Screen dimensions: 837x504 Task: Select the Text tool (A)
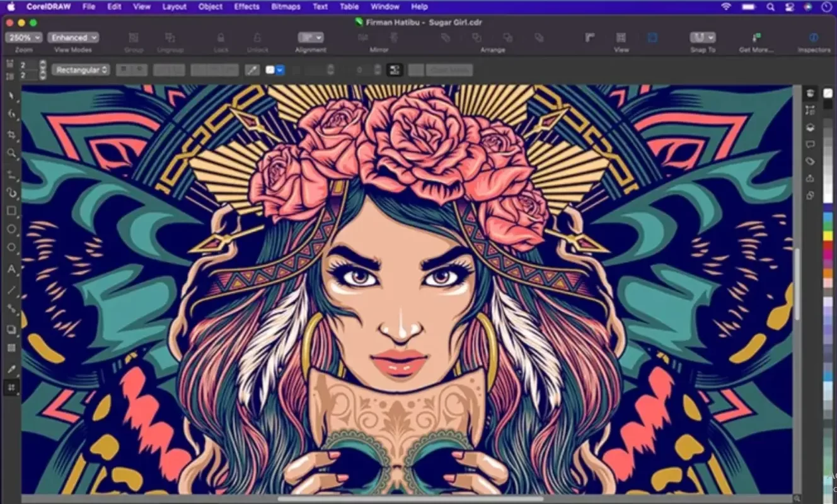click(11, 269)
